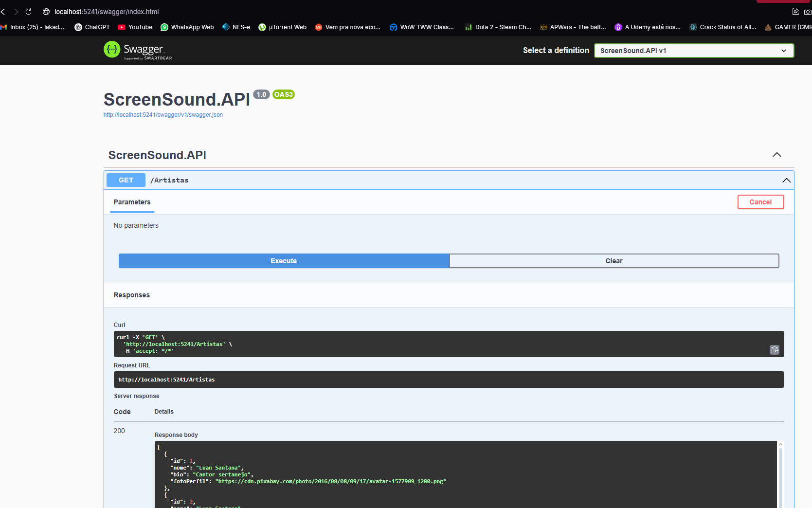812x508 pixels.
Task: Open the WhatsApp Web bookmark
Action: pos(187,27)
